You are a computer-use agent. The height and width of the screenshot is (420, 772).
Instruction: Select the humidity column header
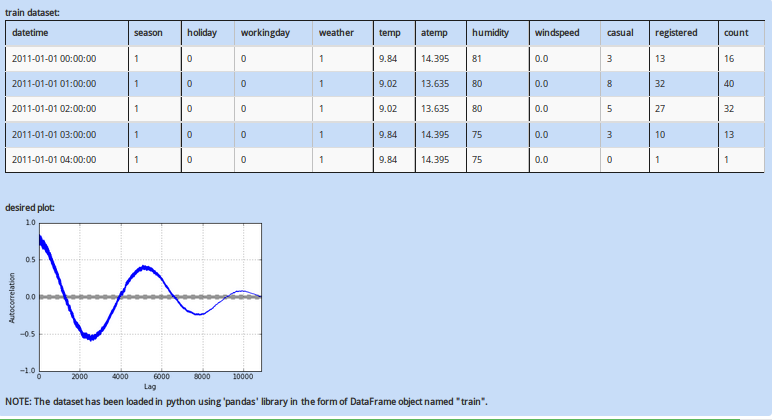tap(490, 34)
